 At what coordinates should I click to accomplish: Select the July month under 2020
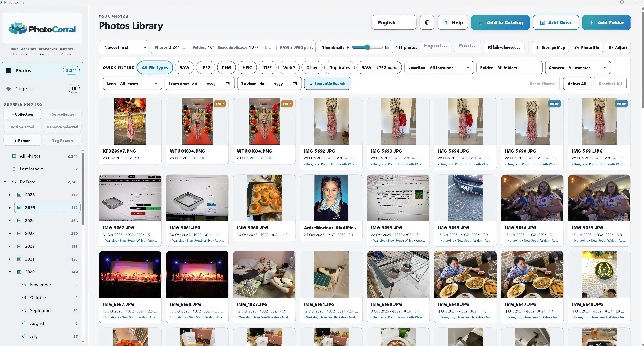(50, 336)
